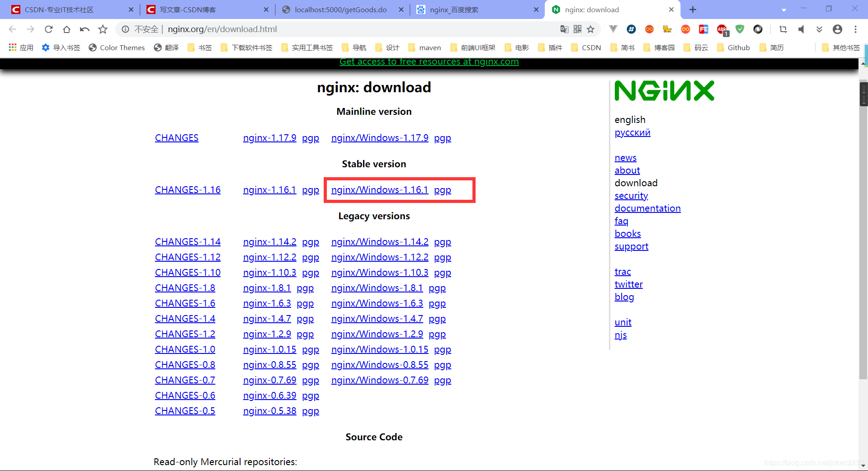
Task: Open the Tampermonkey cat extension icon
Action: point(667,29)
